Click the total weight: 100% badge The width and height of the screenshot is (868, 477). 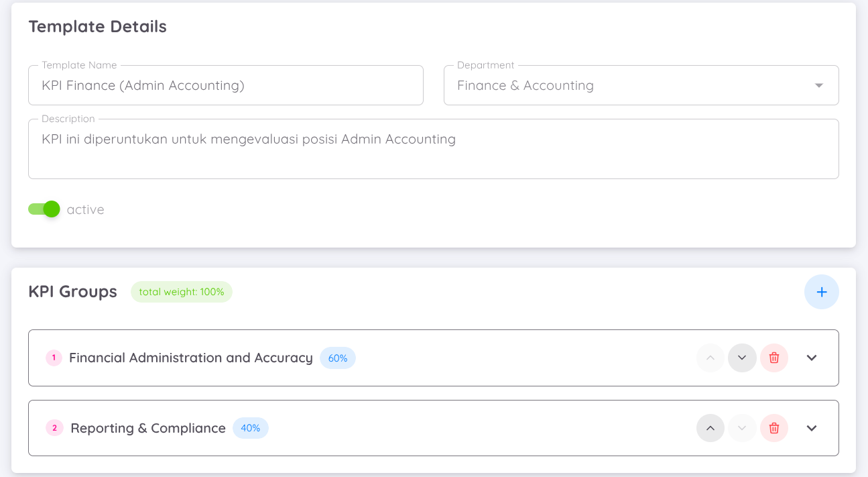[182, 292]
